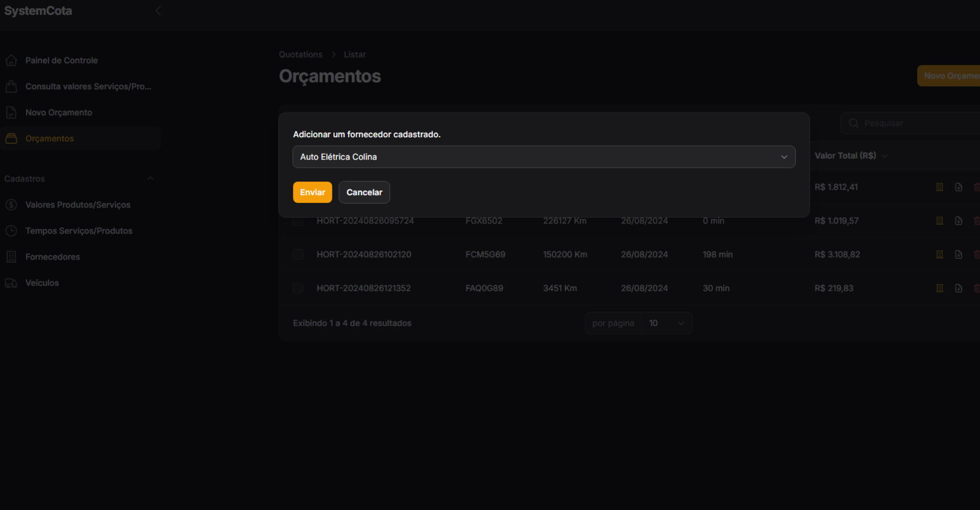This screenshot has height=510, width=980.
Task: Go to Orçamentos in sidebar
Action: [81, 139]
